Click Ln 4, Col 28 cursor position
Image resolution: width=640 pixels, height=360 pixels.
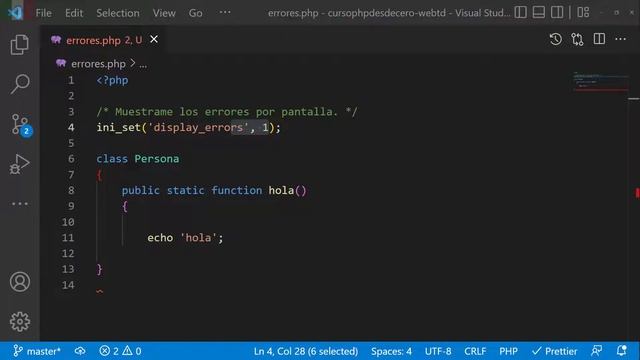[x=306, y=351]
